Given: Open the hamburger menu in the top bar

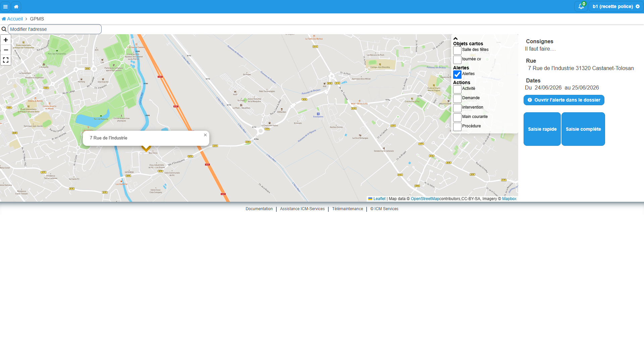Looking at the screenshot, I should [x=5, y=7].
